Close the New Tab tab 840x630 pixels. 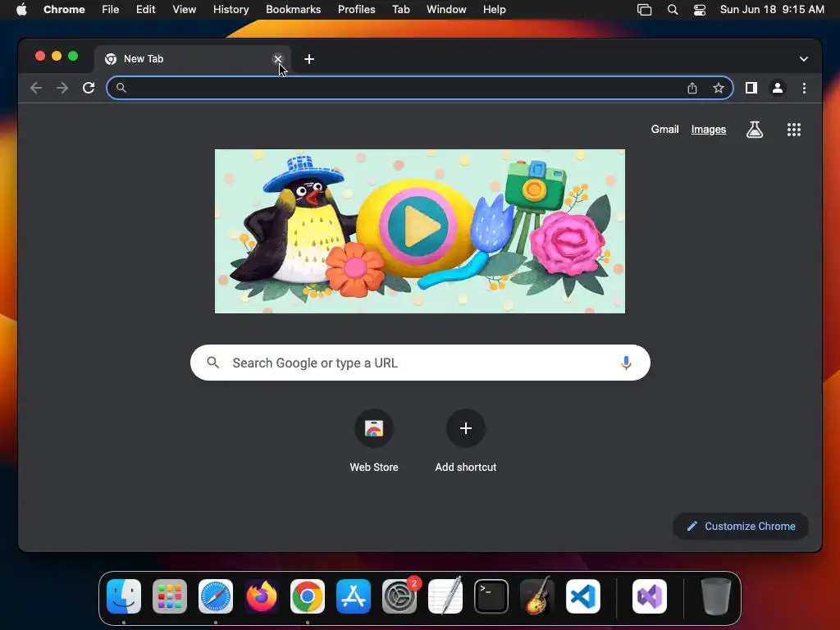click(277, 59)
